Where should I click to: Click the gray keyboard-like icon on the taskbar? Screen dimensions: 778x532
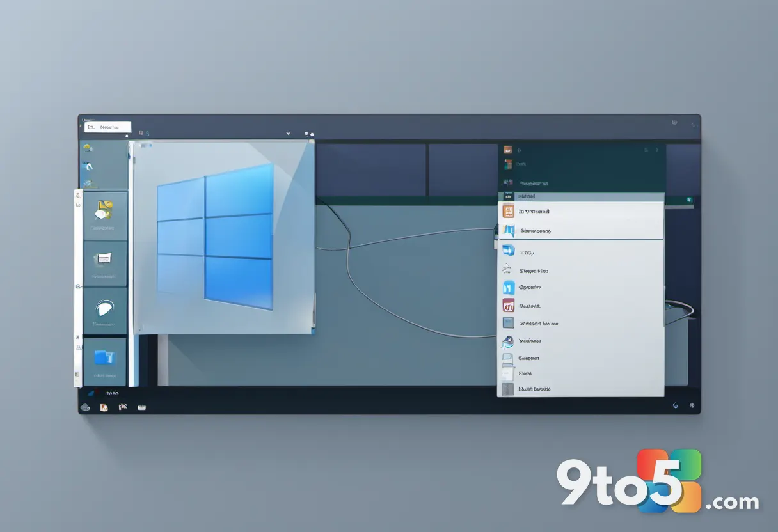[x=141, y=407]
